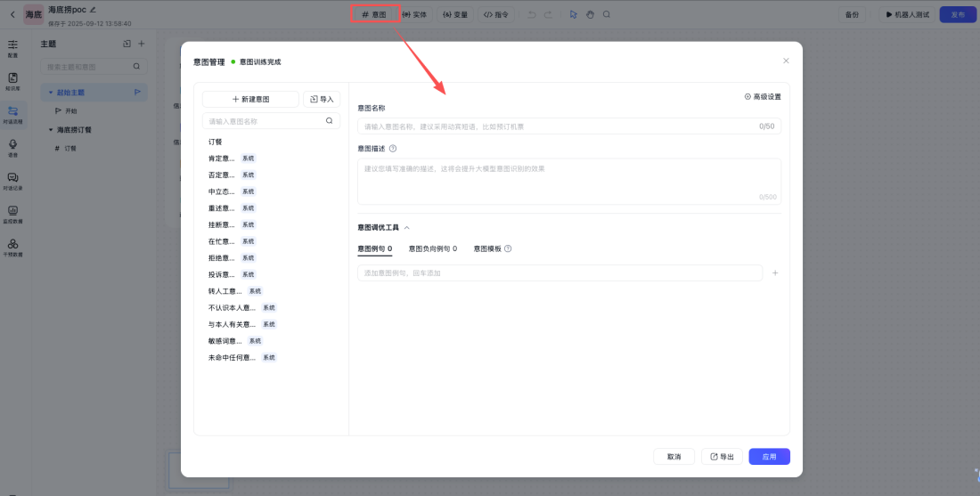Select the hand pan tool
Viewport: 980px width, 496px height.
pyautogui.click(x=590, y=14)
